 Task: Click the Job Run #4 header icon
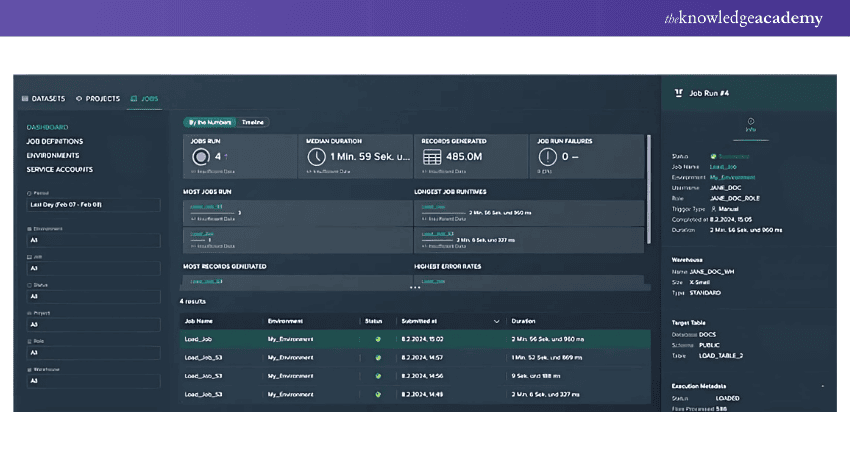[680, 93]
